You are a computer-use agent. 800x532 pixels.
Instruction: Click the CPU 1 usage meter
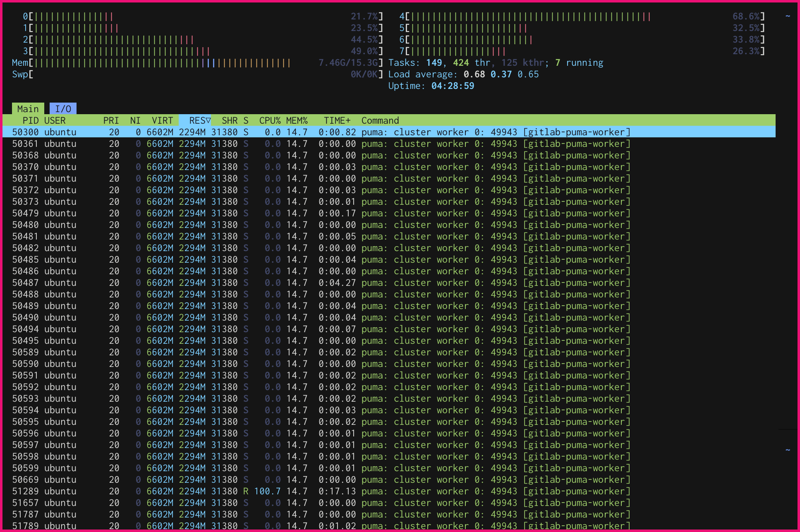click(203, 28)
